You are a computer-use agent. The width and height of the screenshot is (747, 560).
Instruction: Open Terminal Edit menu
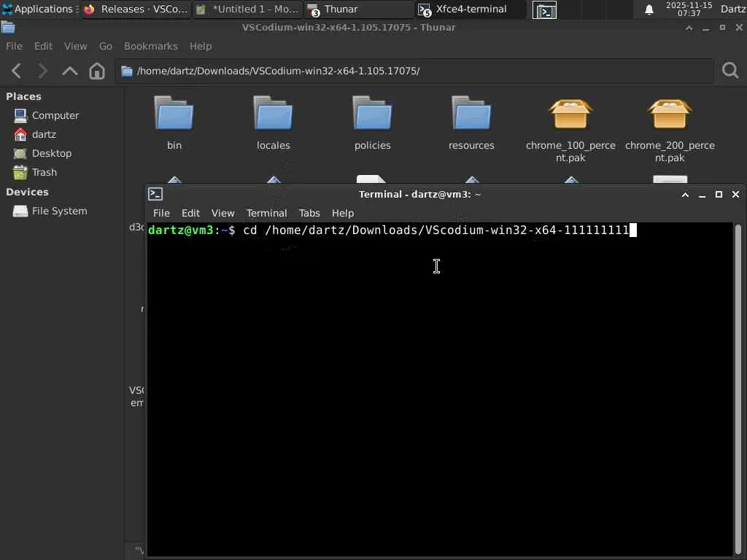[190, 213]
